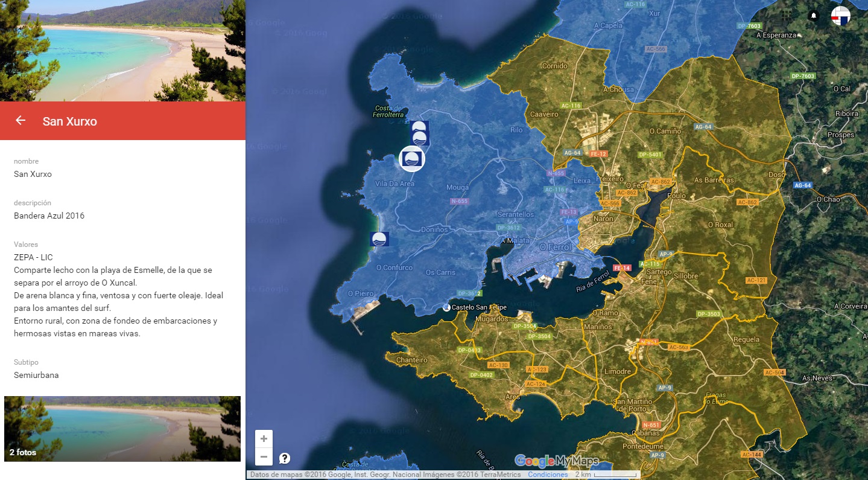
Task: Click the back arrow in the red San Xurxo header
Action: click(x=20, y=120)
